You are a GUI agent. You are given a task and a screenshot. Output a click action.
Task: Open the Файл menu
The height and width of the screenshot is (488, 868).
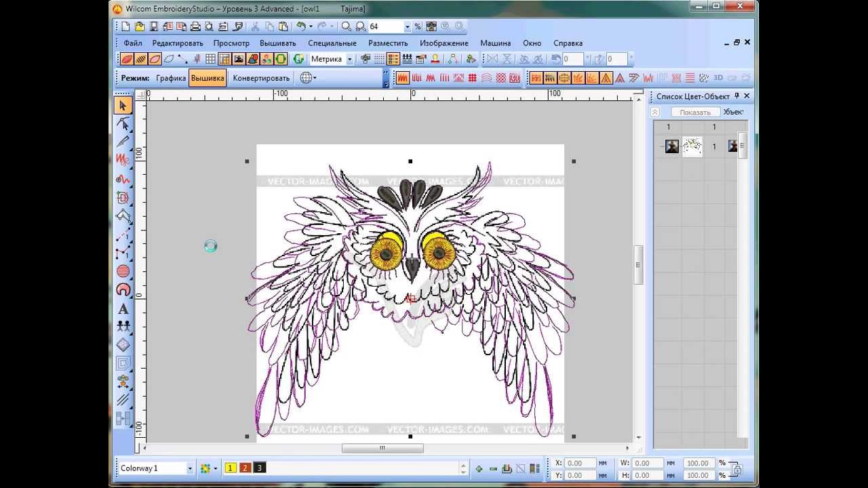[133, 43]
